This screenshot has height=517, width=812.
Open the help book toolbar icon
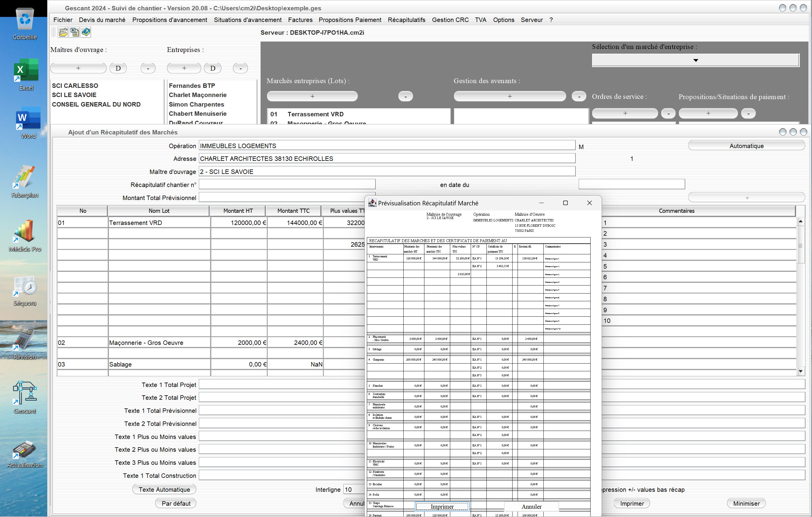(86, 32)
